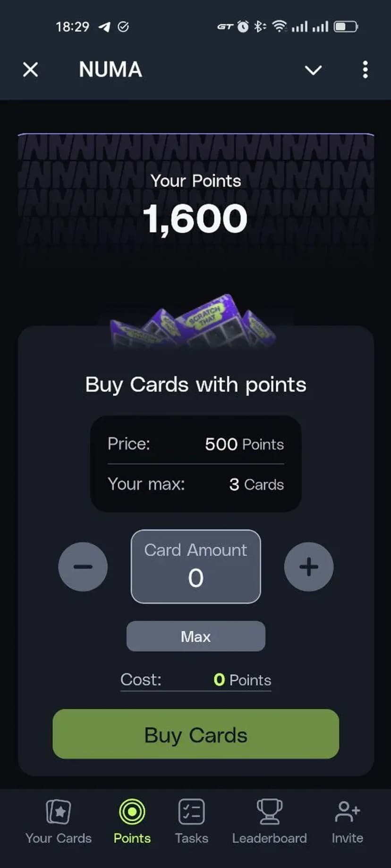Collapse app using the header chevron

[313, 70]
